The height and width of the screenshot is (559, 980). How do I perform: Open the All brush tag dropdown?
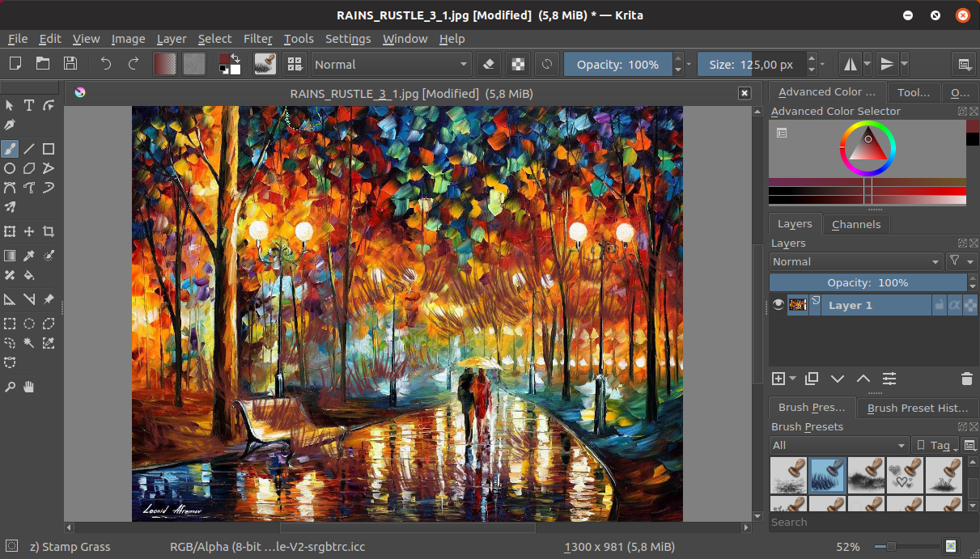tap(839, 445)
